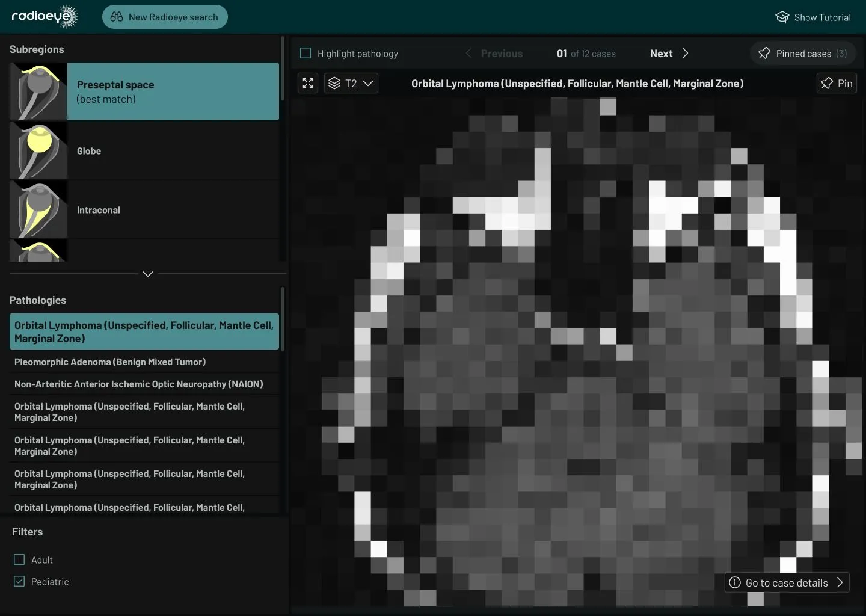This screenshot has height=616, width=866.
Task: Click the fullscreen expand icon above the image
Action: pyautogui.click(x=307, y=83)
